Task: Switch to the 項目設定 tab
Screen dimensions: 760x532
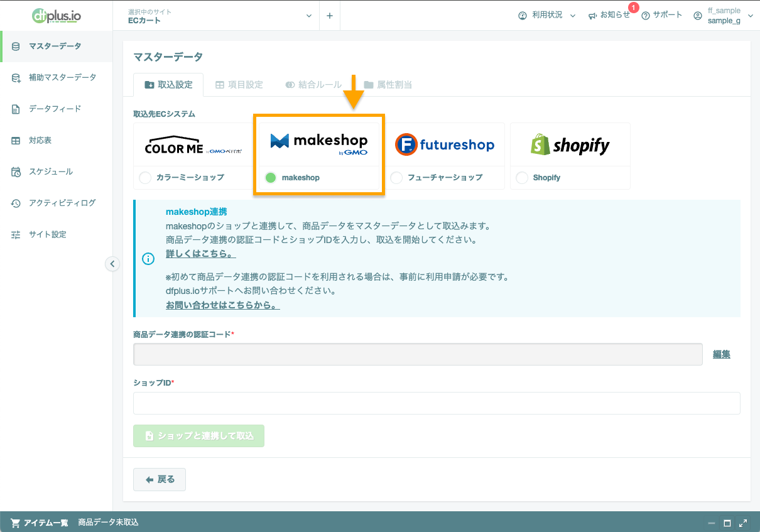Action: tap(239, 85)
